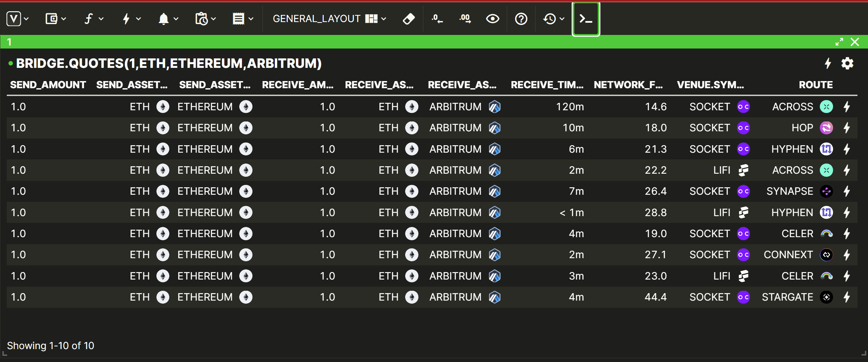868x362 pixels.
Task: Sort by RECEIVE_TIM... column header
Action: (547, 84)
